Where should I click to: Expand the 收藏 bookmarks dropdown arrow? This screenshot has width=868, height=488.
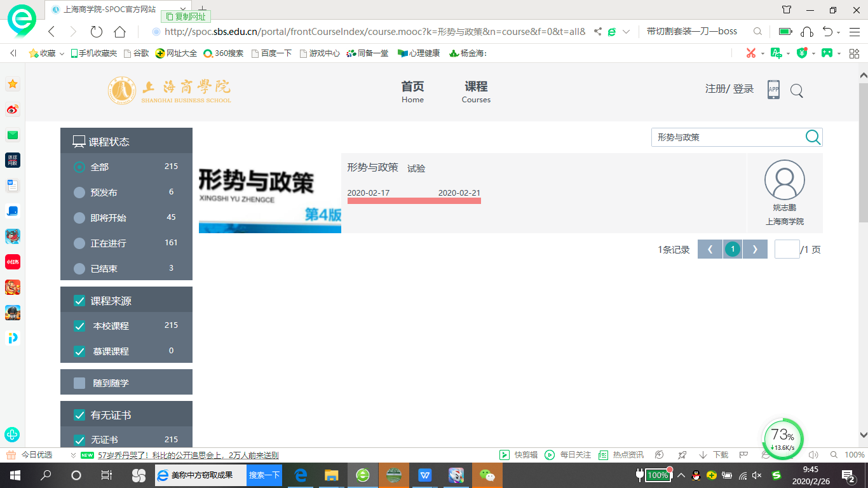[62, 54]
